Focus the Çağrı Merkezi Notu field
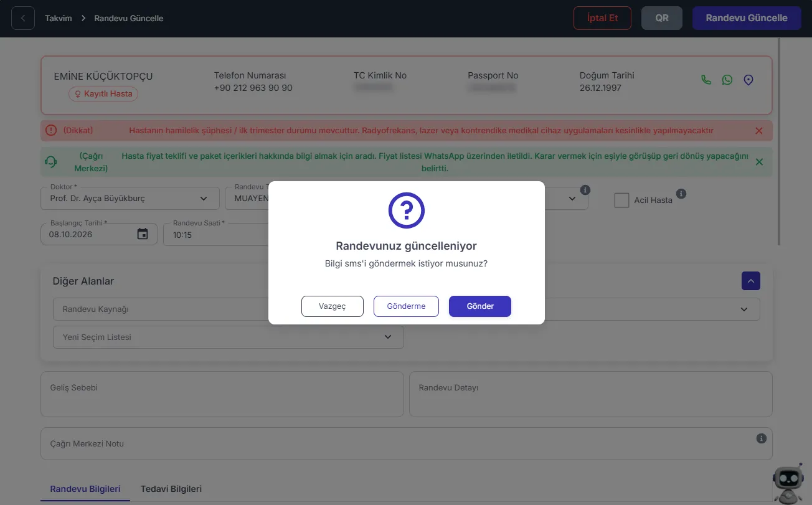The width and height of the screenshot is (812, 505). [407, 443]
